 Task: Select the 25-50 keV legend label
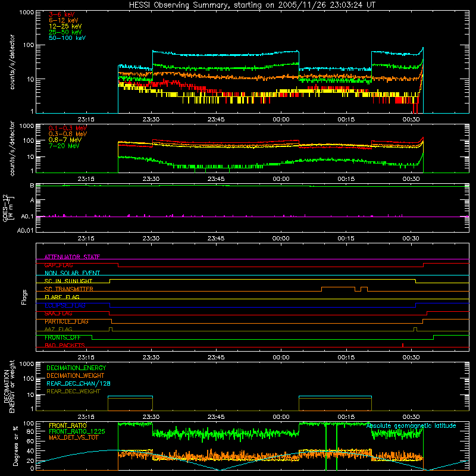pos(65,32)
